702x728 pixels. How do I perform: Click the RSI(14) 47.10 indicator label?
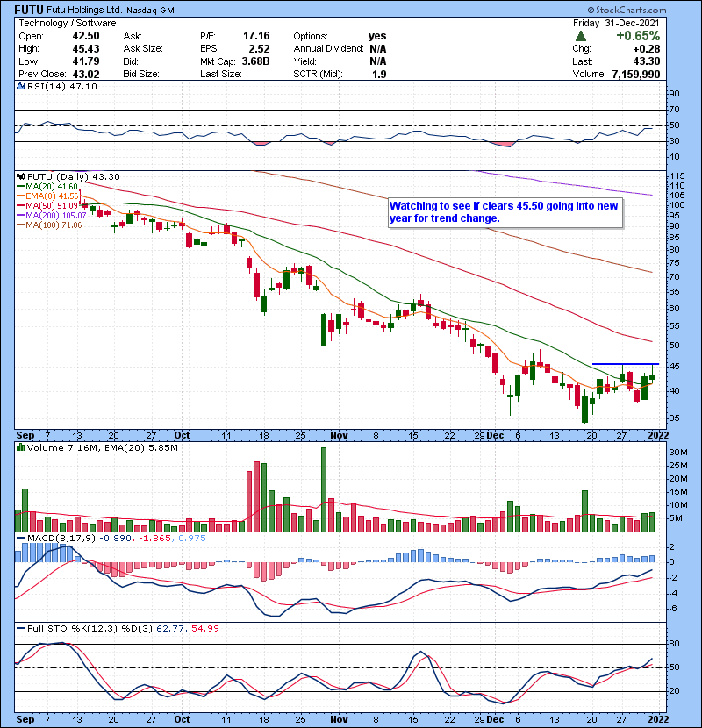tap(62, 86)
